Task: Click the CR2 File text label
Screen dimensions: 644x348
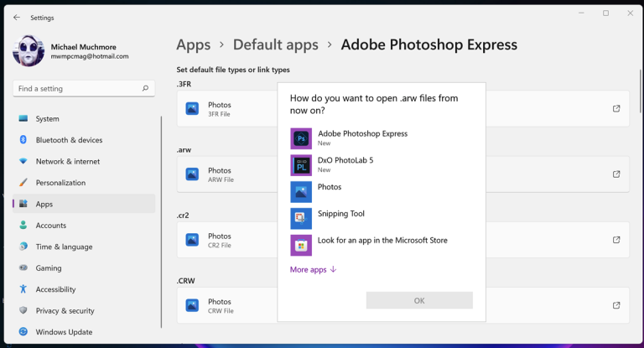Action: (220, 246)
